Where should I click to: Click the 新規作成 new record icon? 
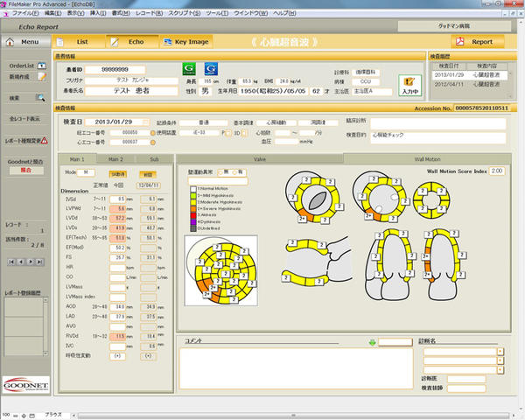click(x=41, y=77)
